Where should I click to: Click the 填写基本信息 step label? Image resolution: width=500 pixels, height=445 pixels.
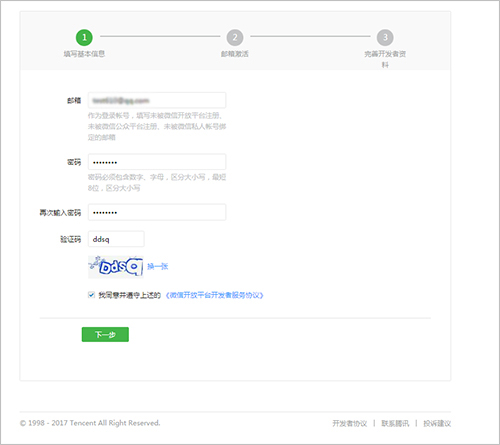coord(84,54)
